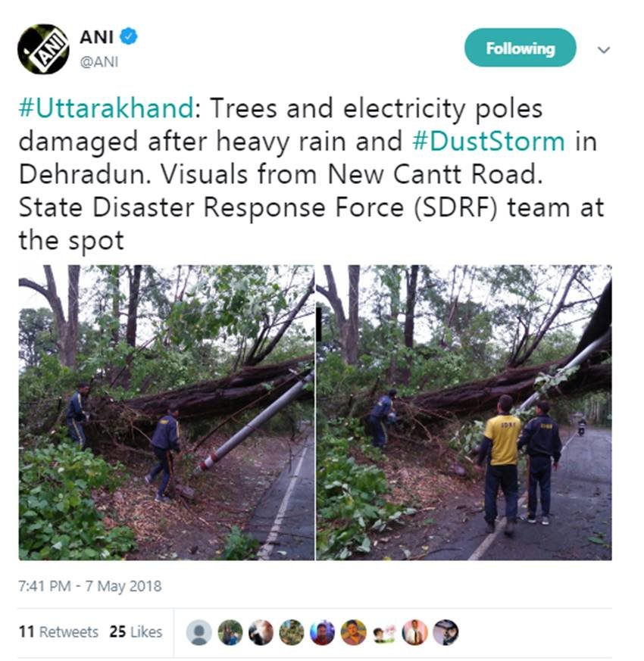Click the 7:41 PM - 7 May 2018 timestamp

pyautogui.click(x=90, y=586)
